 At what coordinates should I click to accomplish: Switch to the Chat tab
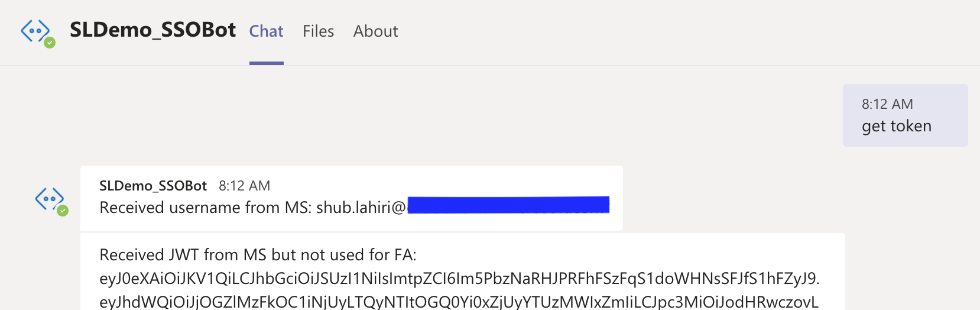pos(266,31)
